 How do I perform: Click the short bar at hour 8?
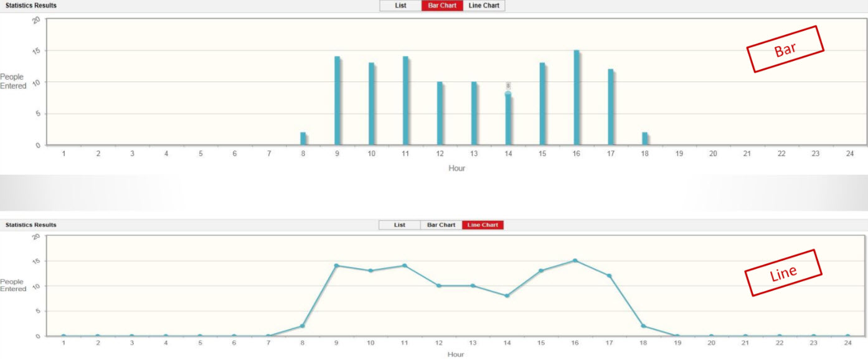tap(303, 139)
